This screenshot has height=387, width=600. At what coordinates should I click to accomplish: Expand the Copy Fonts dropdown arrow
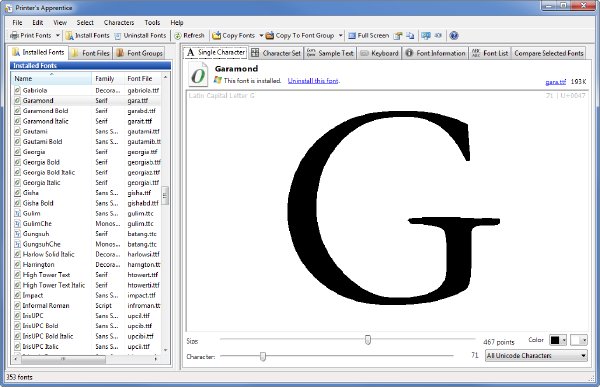pyautogui.click(x=261, y=36)
